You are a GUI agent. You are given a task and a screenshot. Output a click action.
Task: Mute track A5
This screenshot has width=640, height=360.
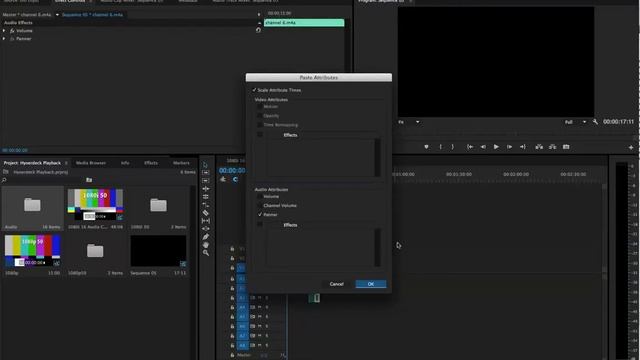pyautogui.click(x=260, y=317)
